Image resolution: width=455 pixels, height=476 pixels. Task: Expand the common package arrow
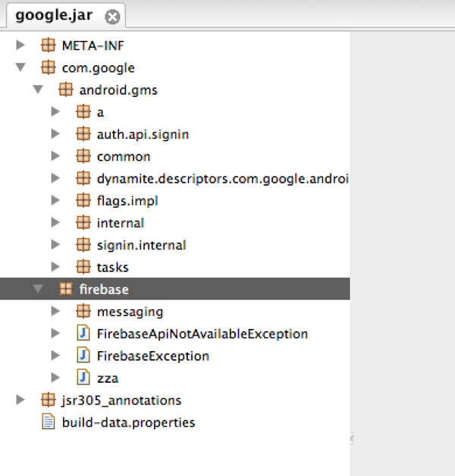[55, 156]
